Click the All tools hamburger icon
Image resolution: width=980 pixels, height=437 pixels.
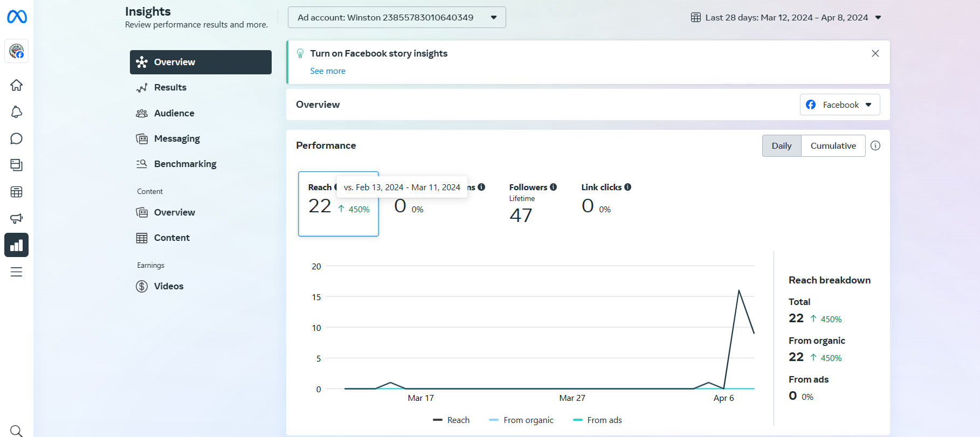pyautogui.click(x=17, y=272)
